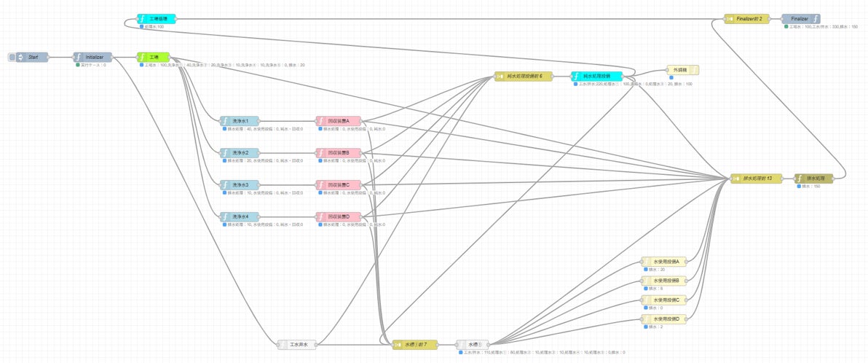Image resolution: width=868 pixels, height=363 pixels.
Task: Click status line under 回収装置B node
Action: coord(352,160)
